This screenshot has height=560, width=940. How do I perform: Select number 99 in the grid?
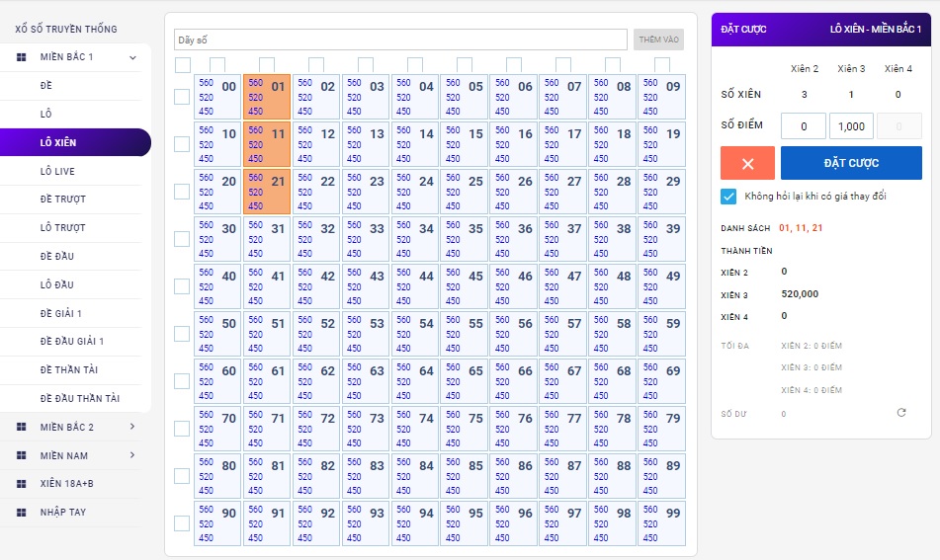click(662, 523)
